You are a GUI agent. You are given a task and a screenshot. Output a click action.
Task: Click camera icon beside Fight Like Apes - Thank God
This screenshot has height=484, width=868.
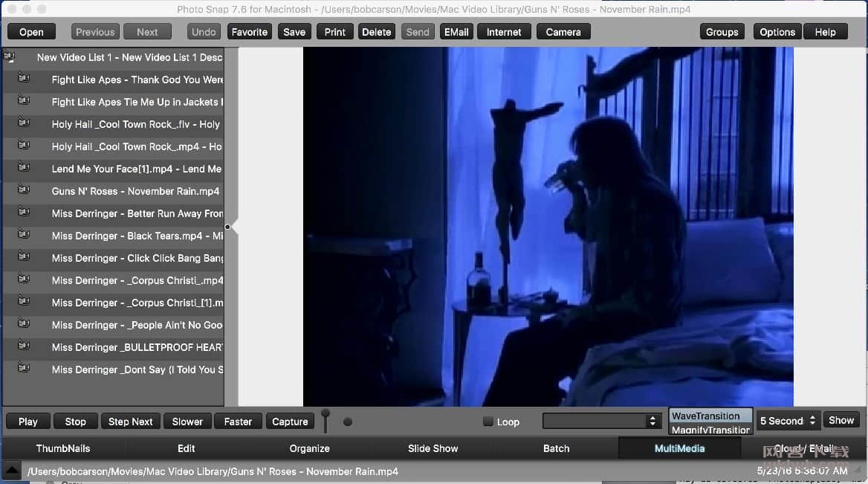(24, 78)
